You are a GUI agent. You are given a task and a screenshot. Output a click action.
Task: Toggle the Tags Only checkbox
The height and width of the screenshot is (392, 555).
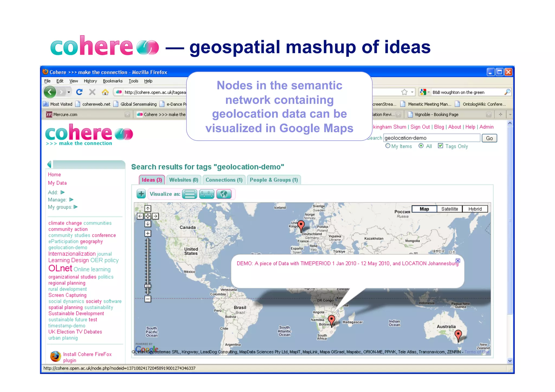(441, 146)
